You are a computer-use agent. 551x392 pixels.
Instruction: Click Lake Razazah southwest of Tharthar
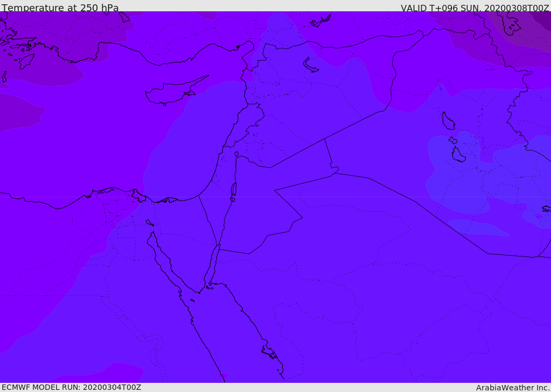458,155
